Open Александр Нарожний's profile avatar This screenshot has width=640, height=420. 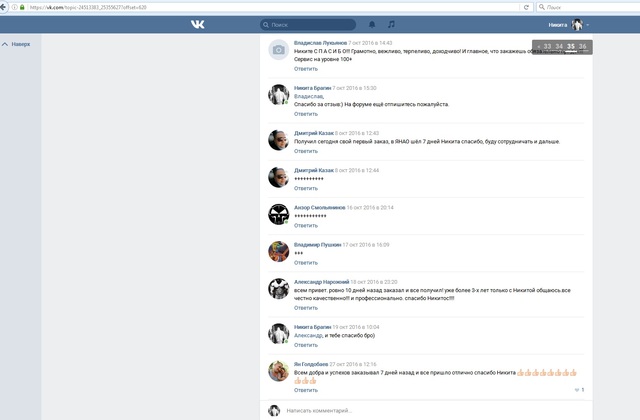point(278,288)
